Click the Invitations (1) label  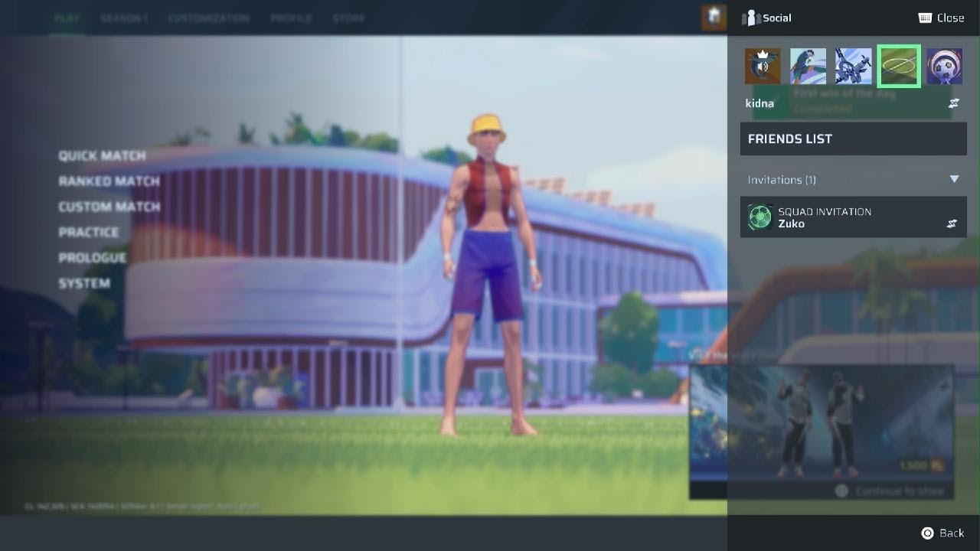click(x=782, y=180)
